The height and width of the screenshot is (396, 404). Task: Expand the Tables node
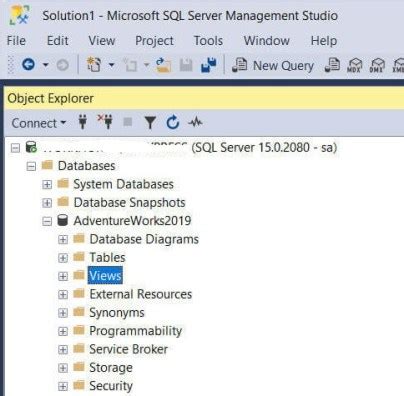pos(63,258)
